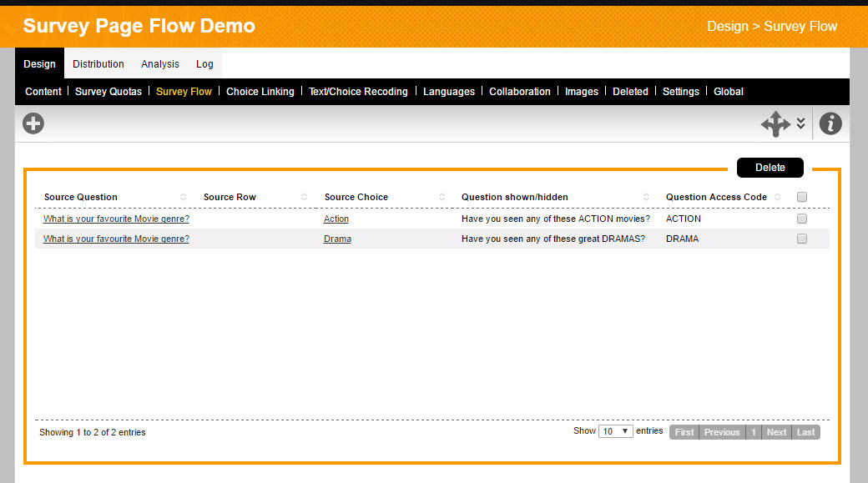Open the Drama source choice link
This screenshot has width=868, height=483.
(x=337, y=239)
